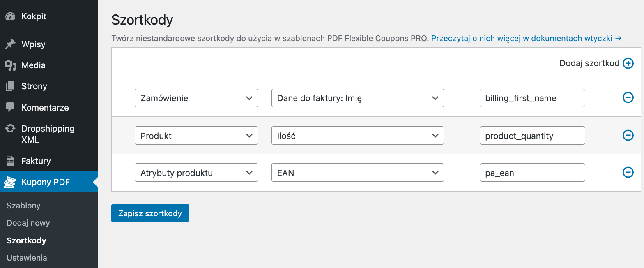Click the Media library icon
Viewport: 644px width, 268px height.
click(x=10, y=65)
